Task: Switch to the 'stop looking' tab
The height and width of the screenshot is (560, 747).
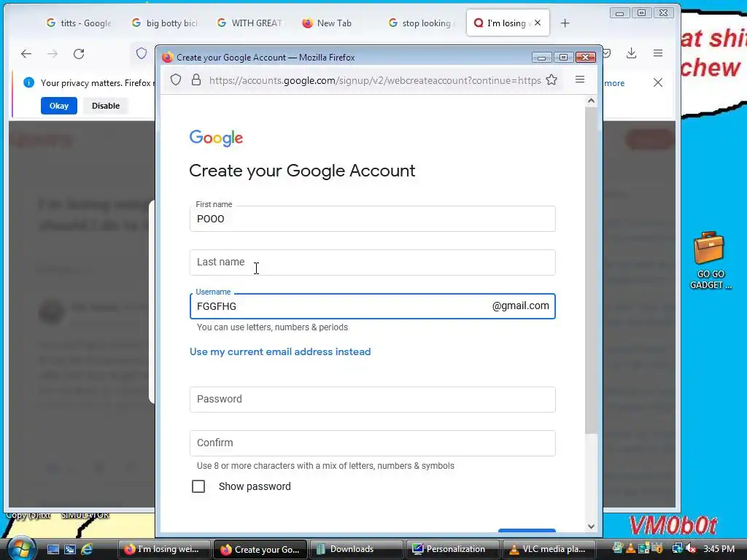Action: (x=421, y=23)
